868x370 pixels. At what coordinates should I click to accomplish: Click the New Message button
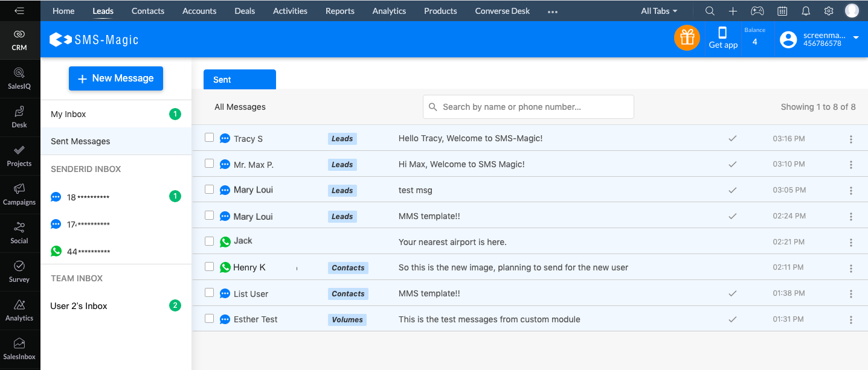(x=115, y=78)
